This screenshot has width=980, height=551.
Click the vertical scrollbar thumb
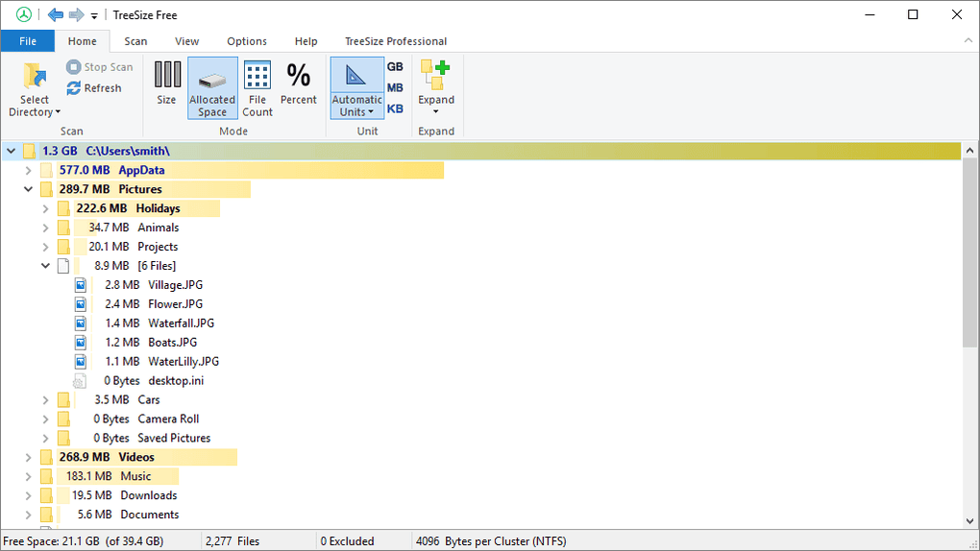tap(969, 252)
